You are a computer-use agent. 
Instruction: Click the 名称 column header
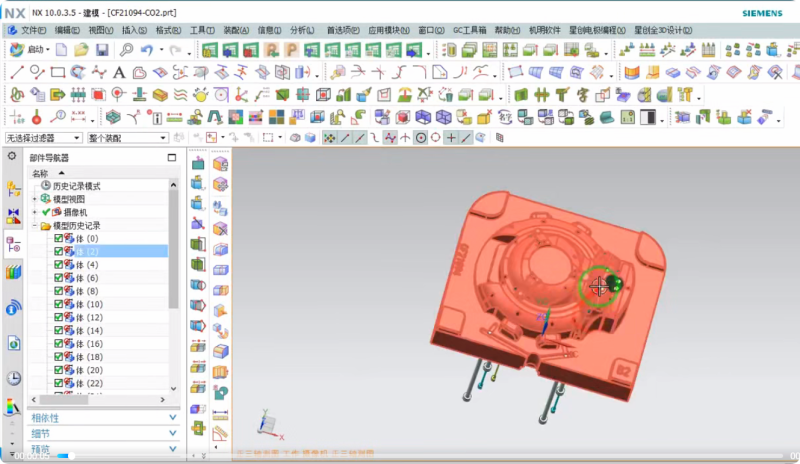[40, 173]
